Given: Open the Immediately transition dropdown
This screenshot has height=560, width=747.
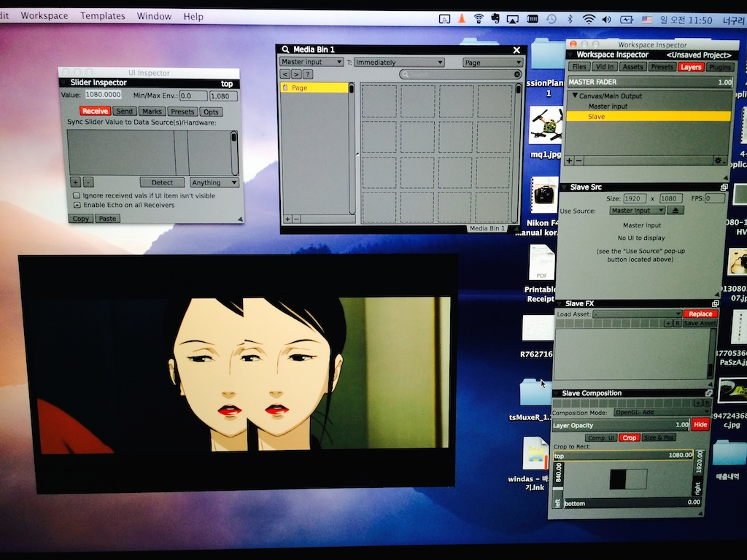Looking at the screenshot, I should click(399, 63).
